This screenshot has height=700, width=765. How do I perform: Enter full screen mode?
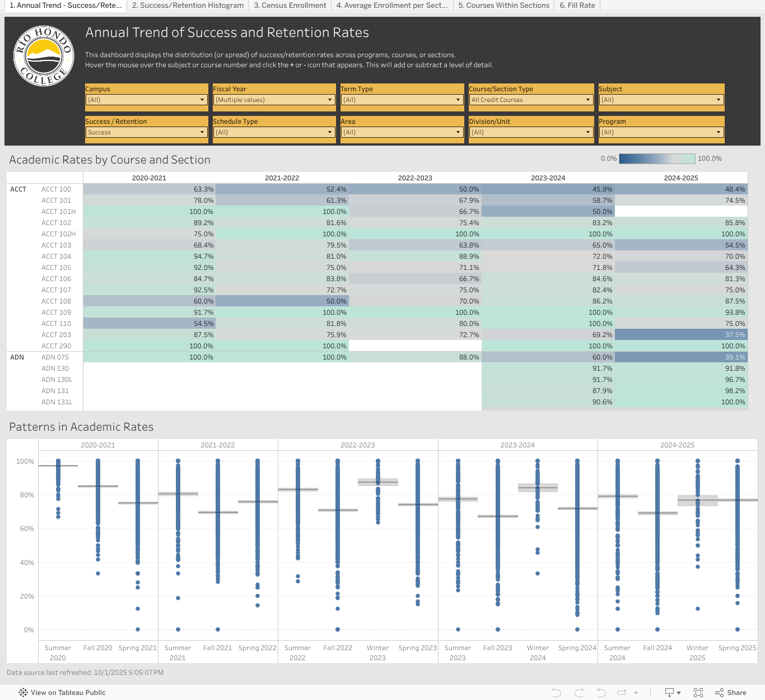click(698, 693)
